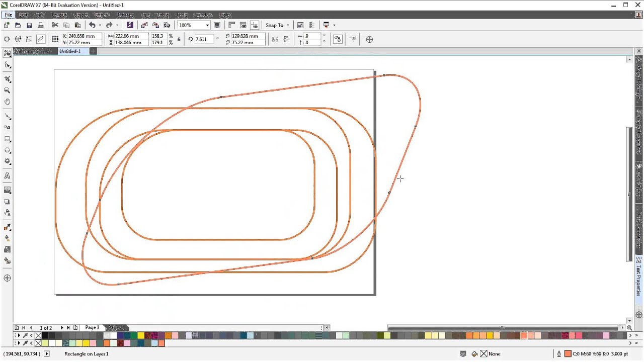This screenshot has width=644, height=362.
Task: Click the Import icon in the toolbar
Action: click(144, 25)
